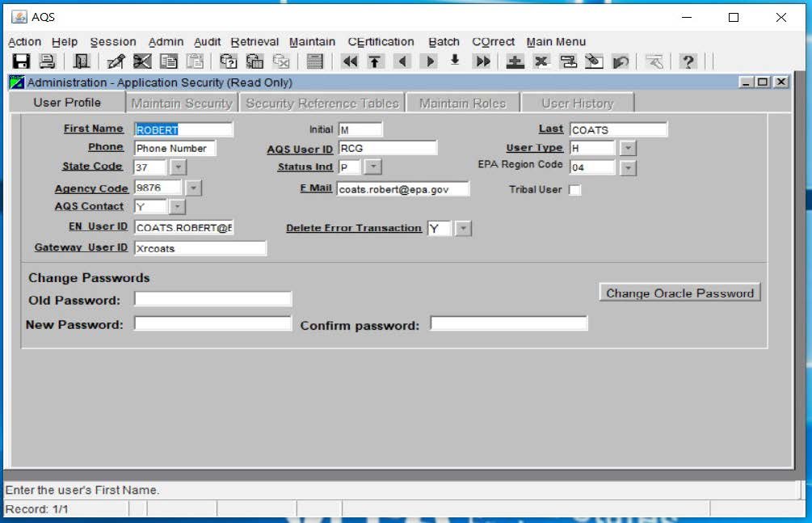Toggle the Tribal User checkbox

click(574, 190)
